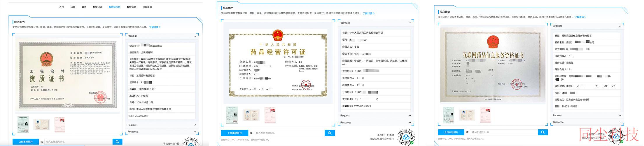Select pink document thumbnail under 互联网药品信息服务资格证书 image
This screenshot has height=146, width=644.
coord(485,115)
